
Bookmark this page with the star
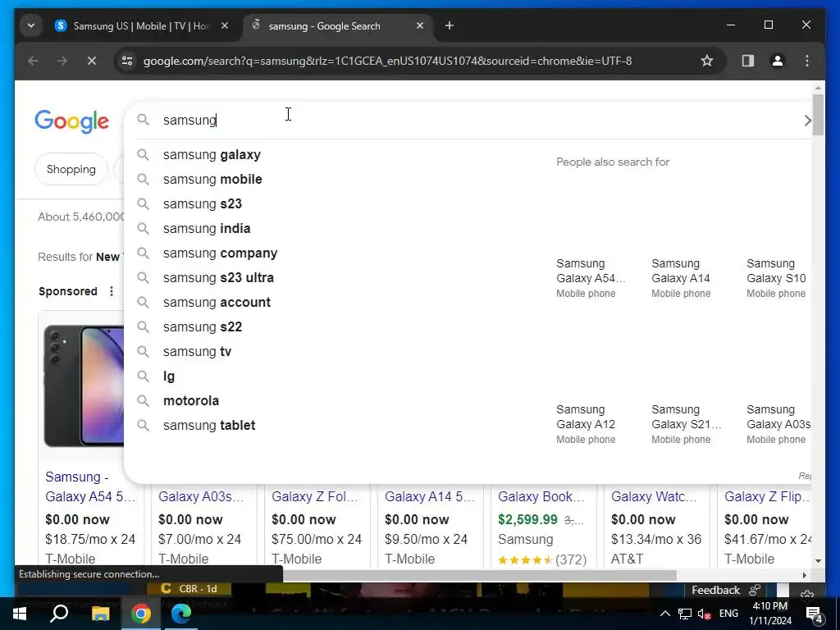click(x=707, y=61)
